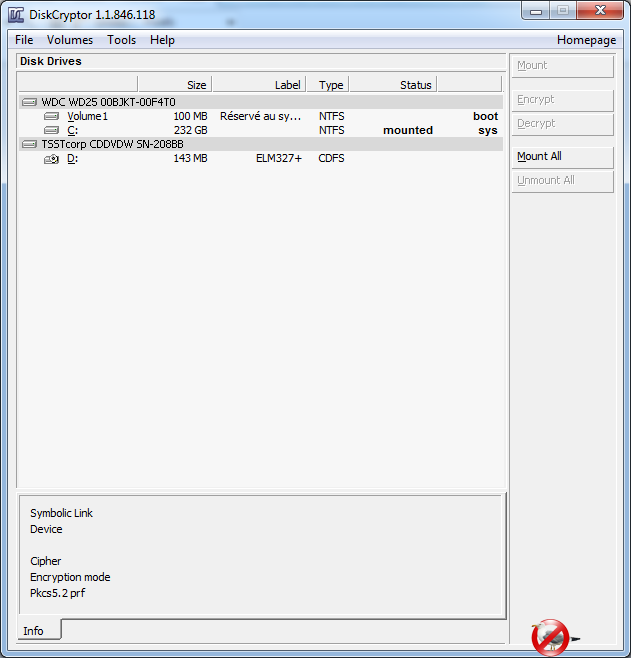Open the Help menu
This screenshot has height=658, width=631.
[162, 40]
